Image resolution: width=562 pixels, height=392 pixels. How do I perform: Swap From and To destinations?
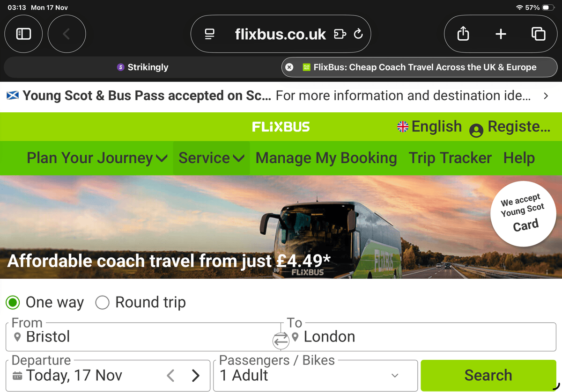[x=281, y=340]
